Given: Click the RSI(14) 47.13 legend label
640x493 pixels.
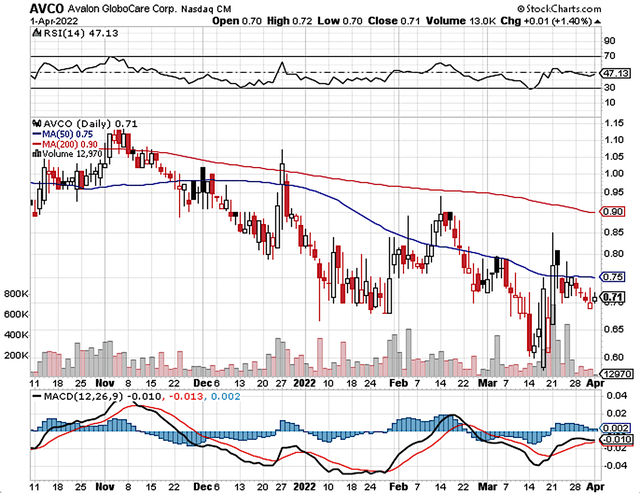Looking at the screenshot, I should click(x=81, y=33).
